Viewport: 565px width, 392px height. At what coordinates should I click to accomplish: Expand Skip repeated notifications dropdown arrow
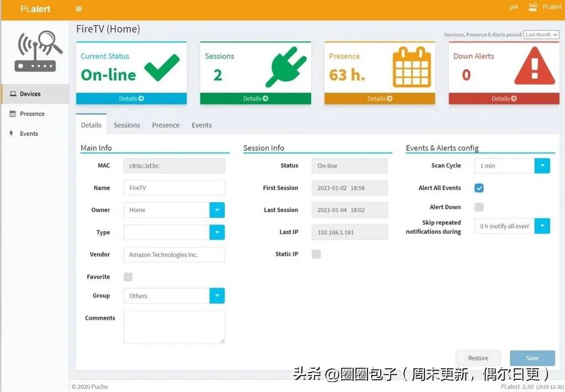[542, 226]
